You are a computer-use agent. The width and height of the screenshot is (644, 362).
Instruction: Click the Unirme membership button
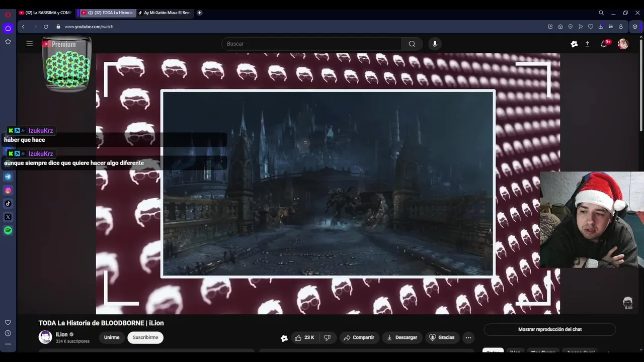(x=112, y=337)
